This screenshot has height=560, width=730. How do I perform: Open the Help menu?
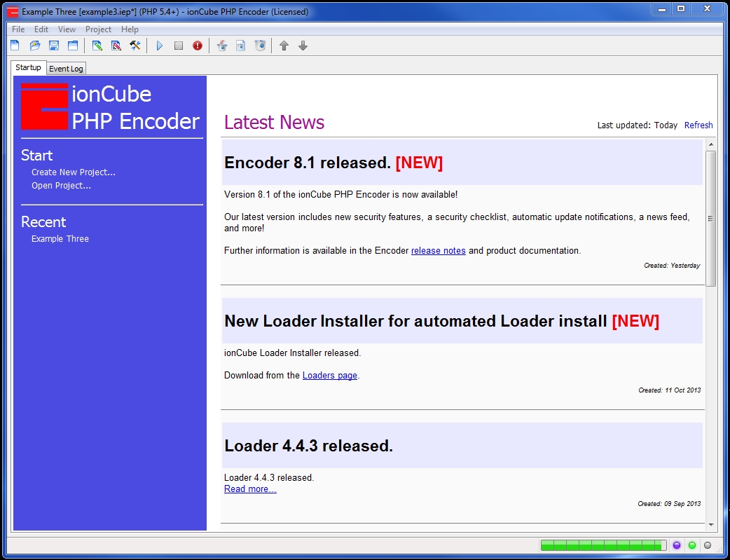pyautogui.click(x=130, y=29)
